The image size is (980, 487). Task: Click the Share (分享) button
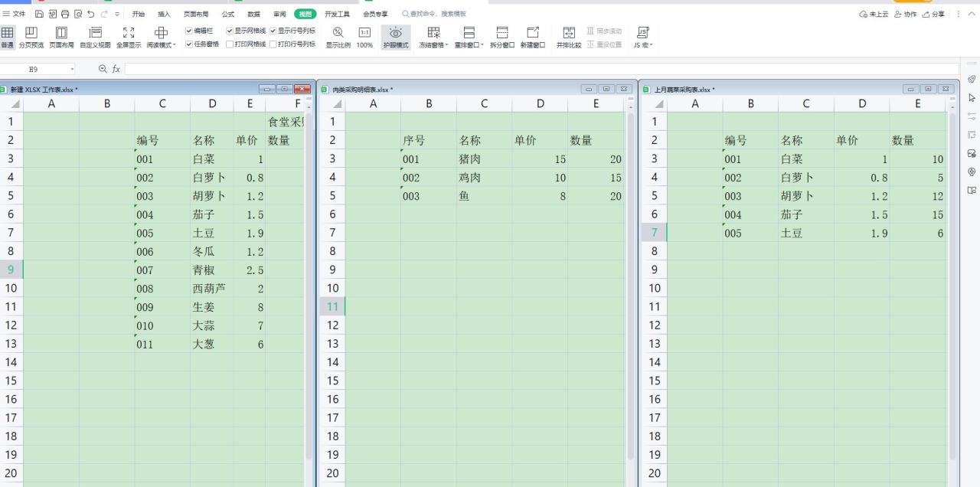pyautogui.click(x=933, y=14)
